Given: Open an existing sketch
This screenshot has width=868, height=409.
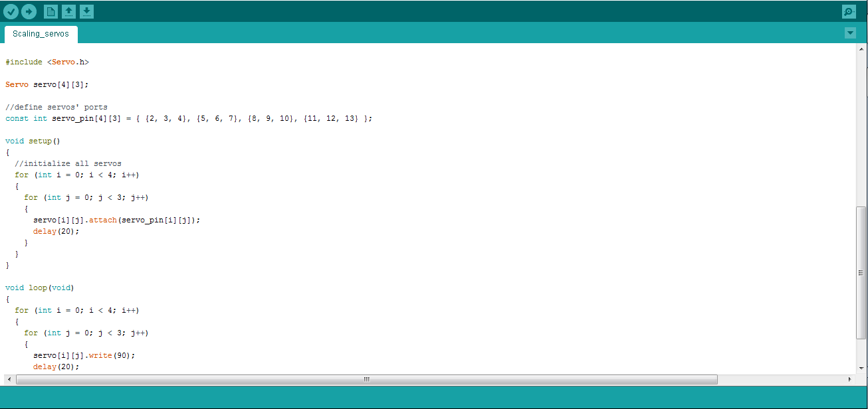Looking at the screenshot, I should pyautogui.click(x=69, y=11).
